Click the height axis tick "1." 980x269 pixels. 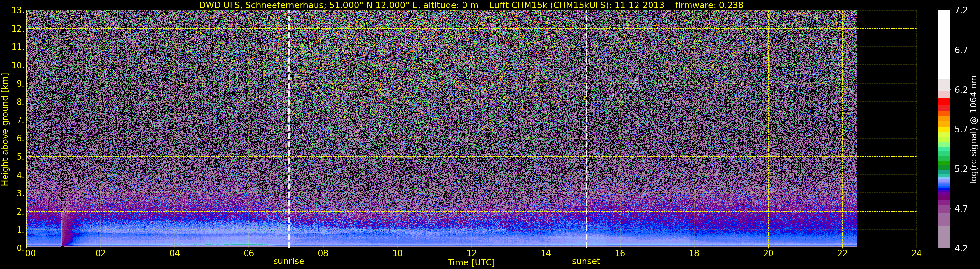pos(20,230)
